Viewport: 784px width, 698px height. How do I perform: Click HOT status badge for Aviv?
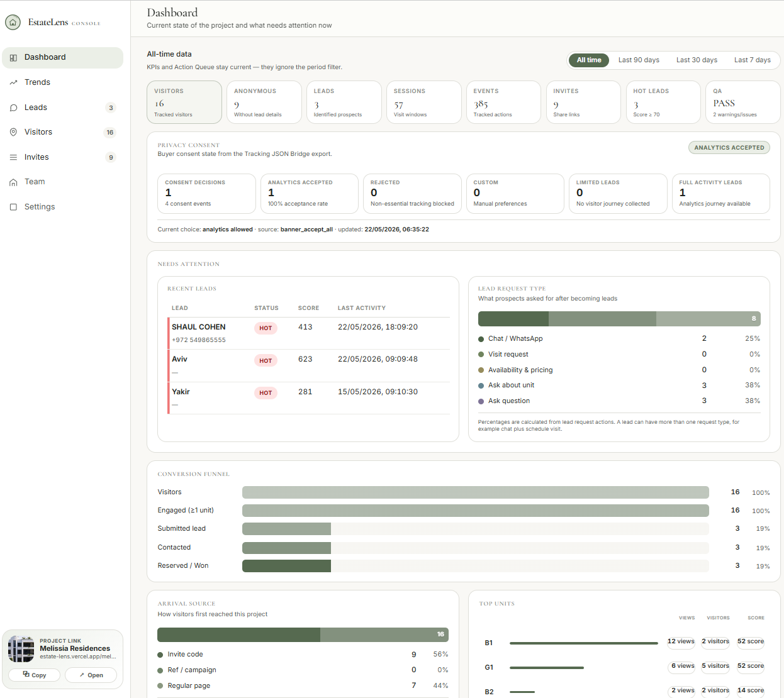(266, 361)
